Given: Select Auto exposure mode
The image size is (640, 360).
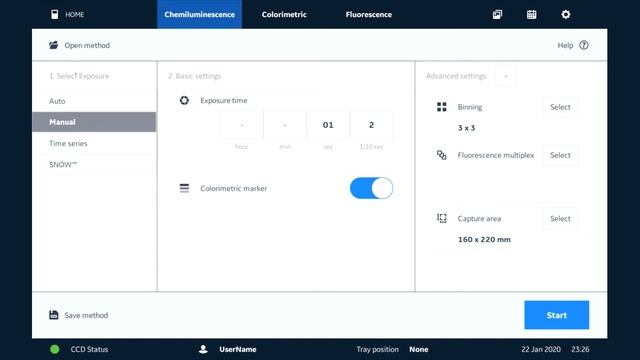Looking at the screenshot, I should coord(94,101).
